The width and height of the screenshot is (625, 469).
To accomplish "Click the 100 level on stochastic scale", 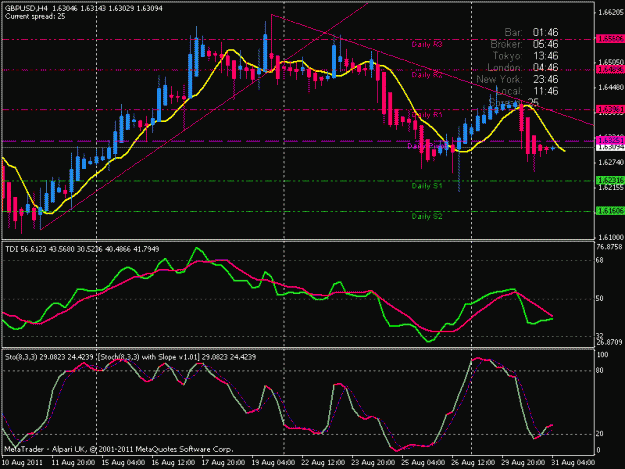I will pos(602,355).
